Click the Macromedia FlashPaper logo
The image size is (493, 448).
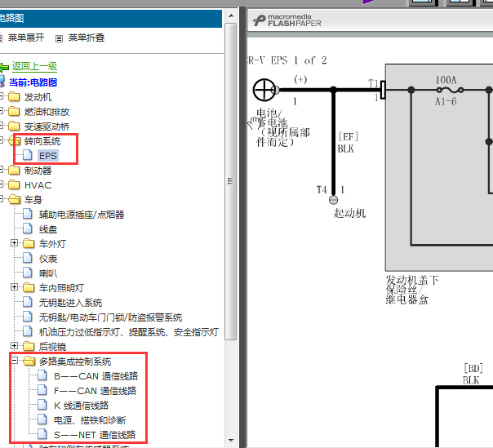[287, 20]
